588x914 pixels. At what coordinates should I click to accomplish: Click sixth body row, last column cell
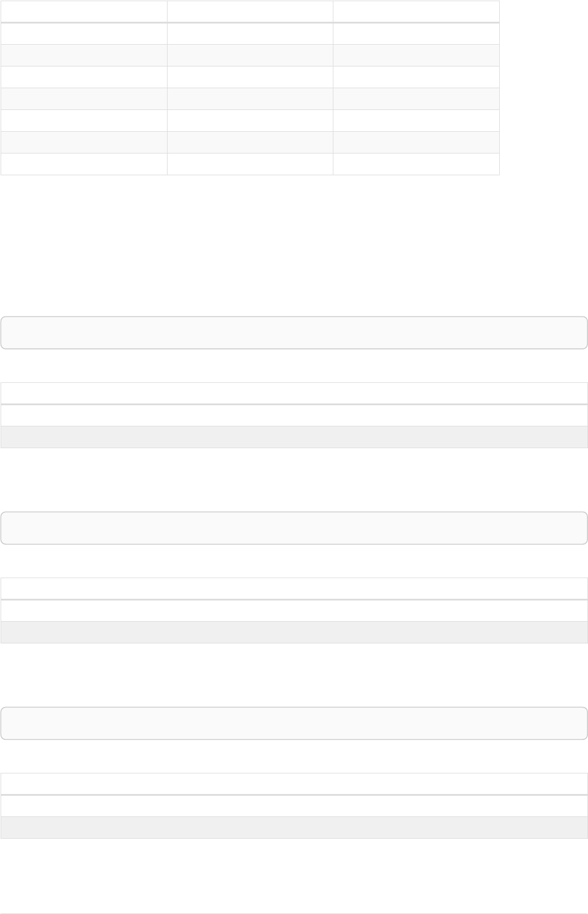click(x=416, y=142)
